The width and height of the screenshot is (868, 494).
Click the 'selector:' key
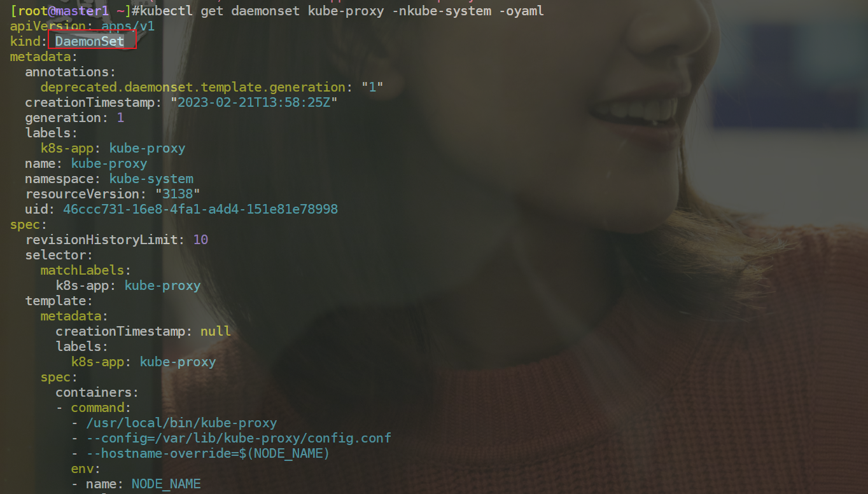point(59,255)
